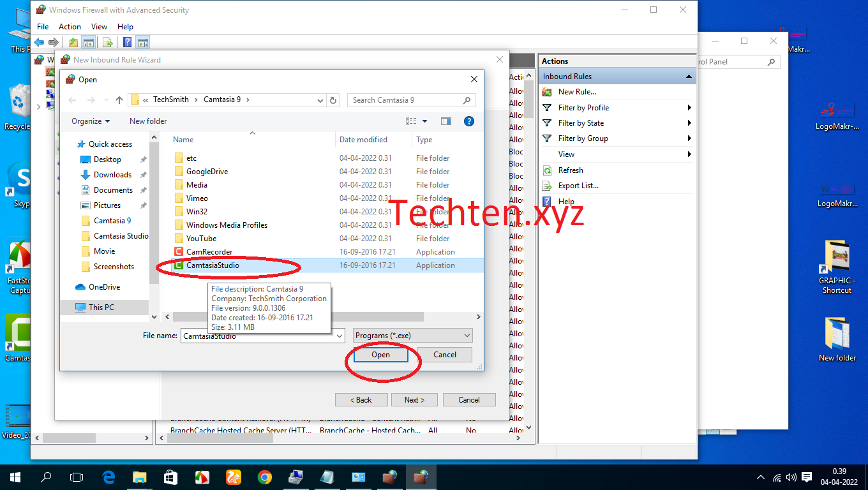The height and width of the screenshot is (490, 868).
Task: Click the Search Camtasia 9 field
Action: tap(412, 100)
